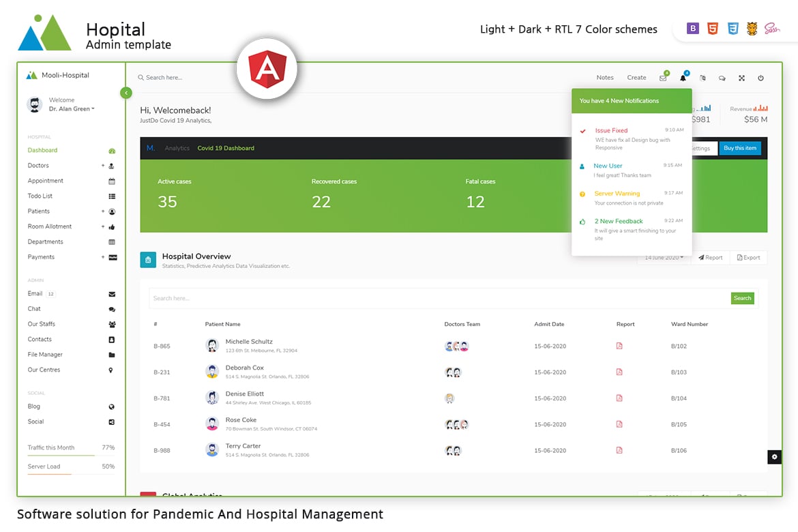Click patient name Rose Coke
The image size is (798, 532).
pos(241,420)
